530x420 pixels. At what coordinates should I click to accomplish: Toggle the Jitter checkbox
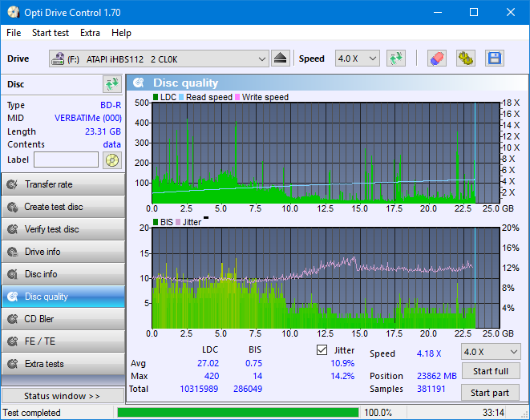pos(322,350)
